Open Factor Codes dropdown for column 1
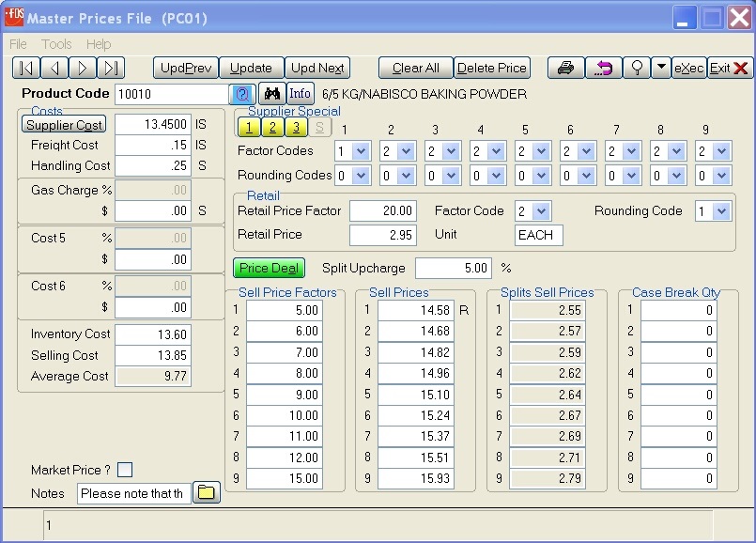The height and width of the screenshot is (543, 756). coord(362,151)
